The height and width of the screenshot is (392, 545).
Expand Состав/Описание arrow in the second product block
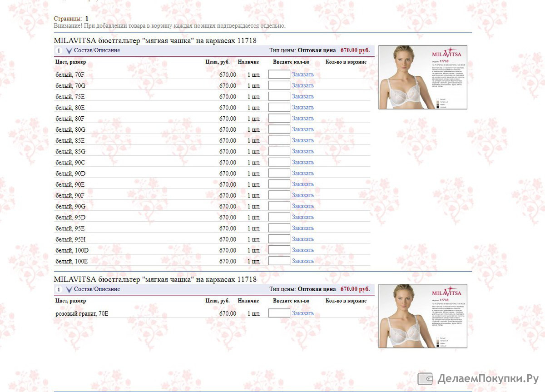pos(69,290)
